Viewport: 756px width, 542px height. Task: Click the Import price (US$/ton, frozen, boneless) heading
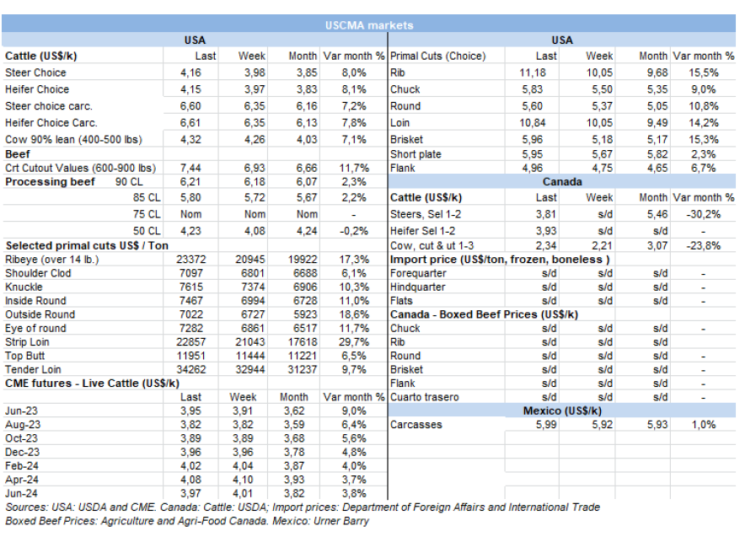tap(500, 260)
